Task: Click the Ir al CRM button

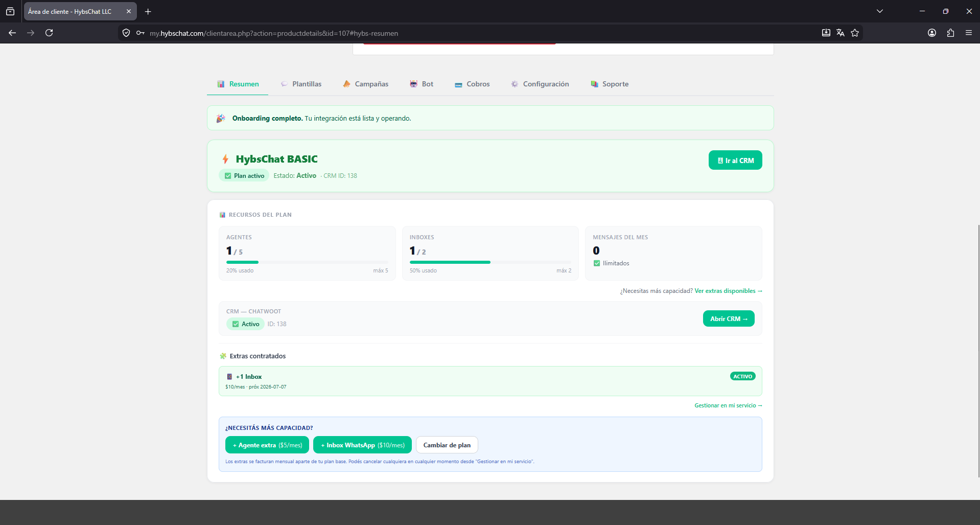Action: point(735,160)
